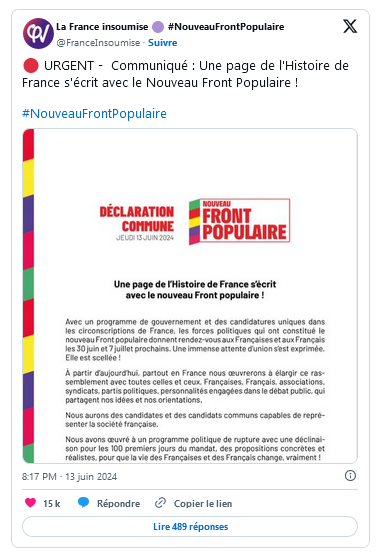This screenshot has width=389, height=558.
Task: Open the Déclaration commune image attachment
Action: [190, 296]
